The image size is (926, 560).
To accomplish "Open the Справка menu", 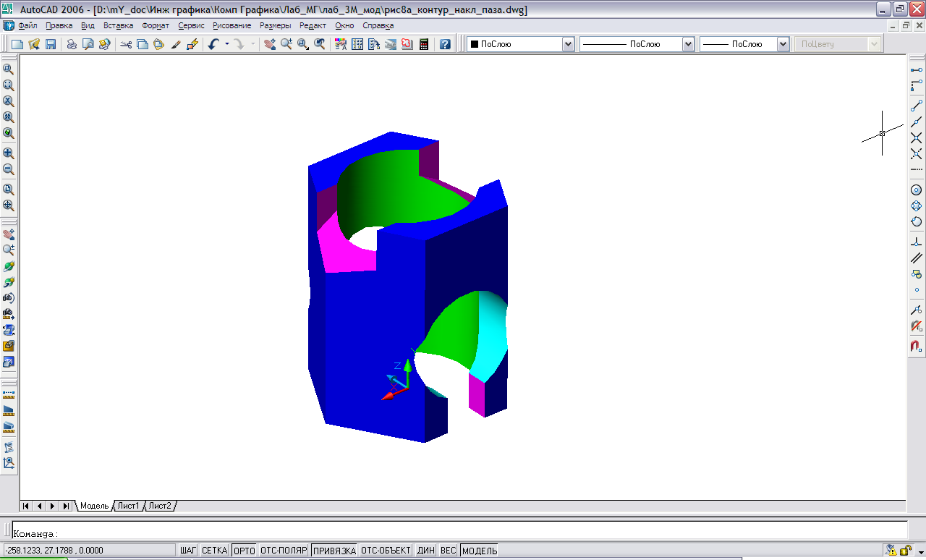I will pos(378,25).
